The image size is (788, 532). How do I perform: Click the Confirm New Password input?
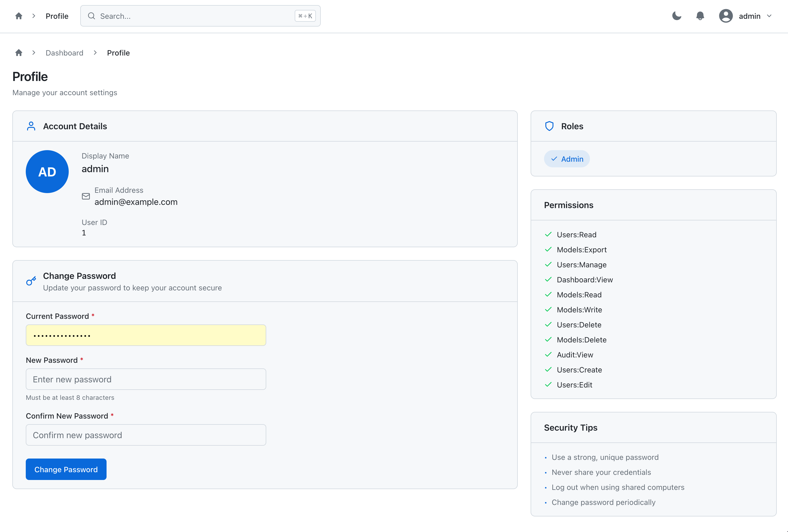pos(146,435)
